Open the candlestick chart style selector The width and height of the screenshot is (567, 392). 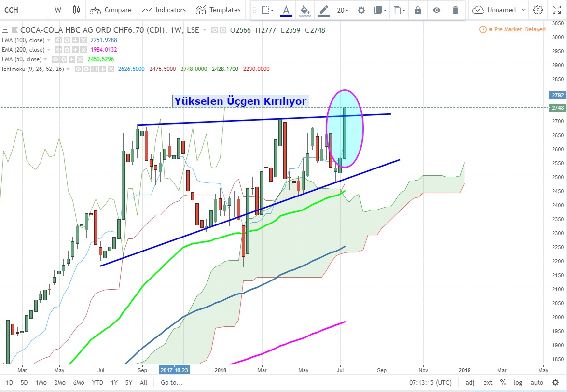76,10
